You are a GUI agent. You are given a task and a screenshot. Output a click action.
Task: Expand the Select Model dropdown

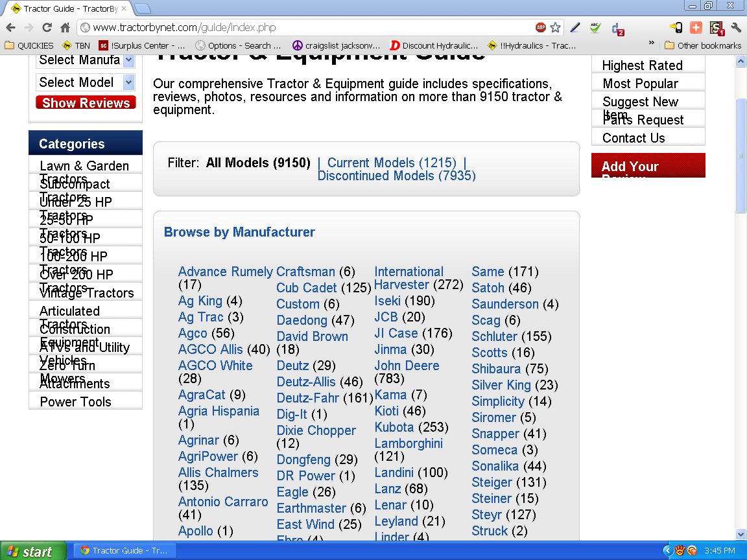pyautogui.click(x=128, y=82)
